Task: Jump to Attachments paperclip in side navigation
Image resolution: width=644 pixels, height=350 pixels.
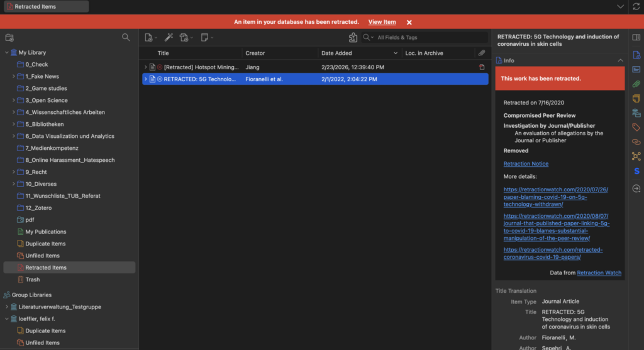Action: point(636,84)
